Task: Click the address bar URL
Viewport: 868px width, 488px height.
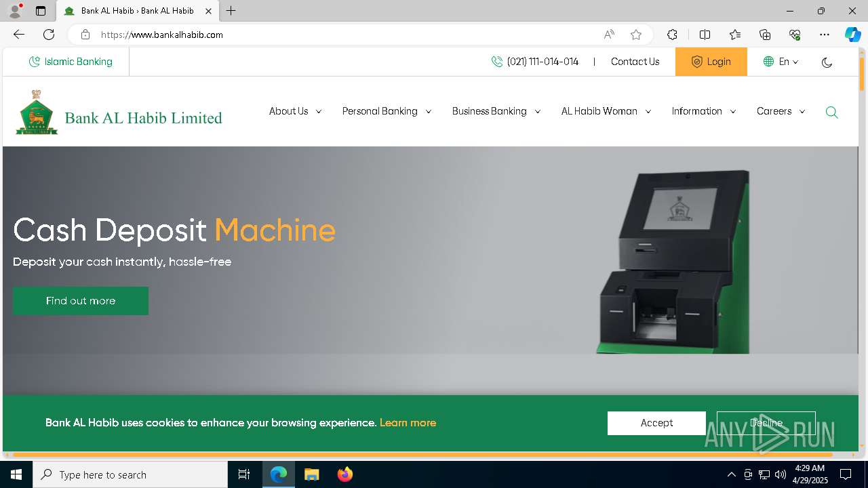Action: click(162, 35)
